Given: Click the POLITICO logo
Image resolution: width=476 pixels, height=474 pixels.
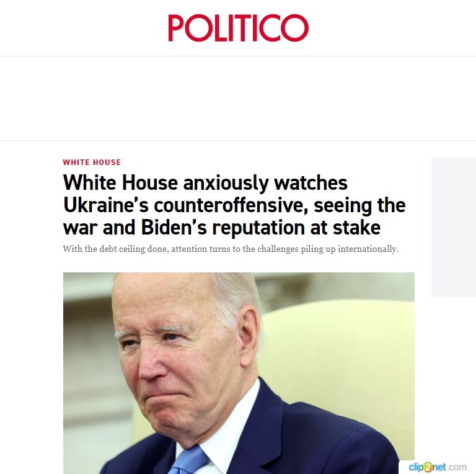Looking at the screenshot, I should click(x=238, y=28).
